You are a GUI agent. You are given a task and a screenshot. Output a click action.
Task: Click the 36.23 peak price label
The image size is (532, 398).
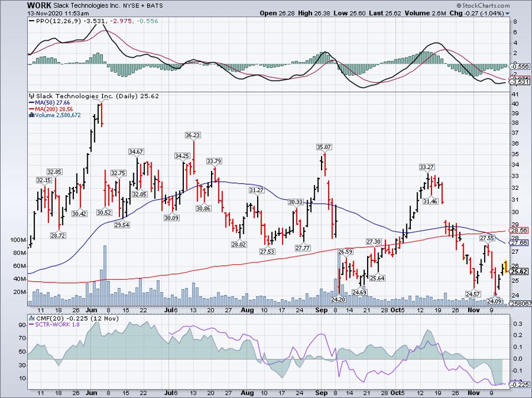[x=192, y=135]
